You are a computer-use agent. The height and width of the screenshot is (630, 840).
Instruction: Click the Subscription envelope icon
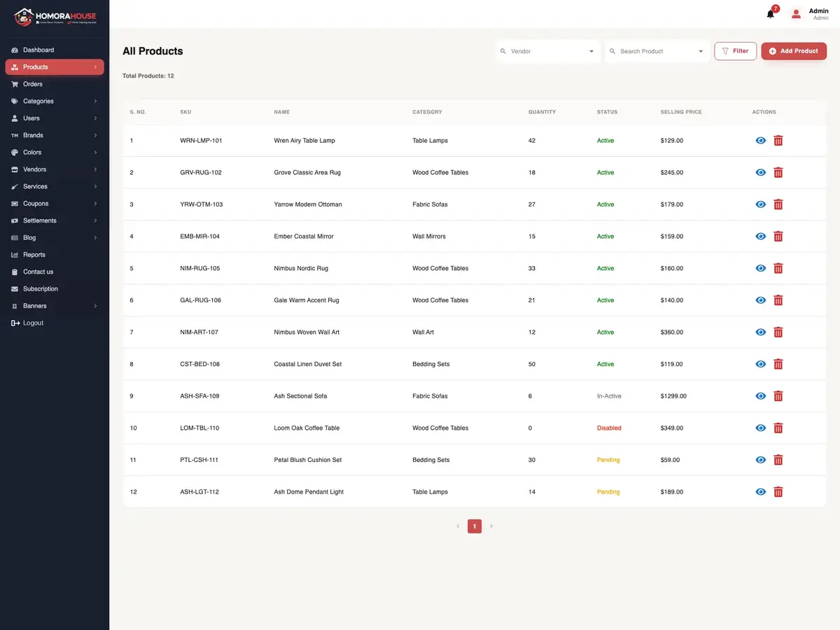15,289
